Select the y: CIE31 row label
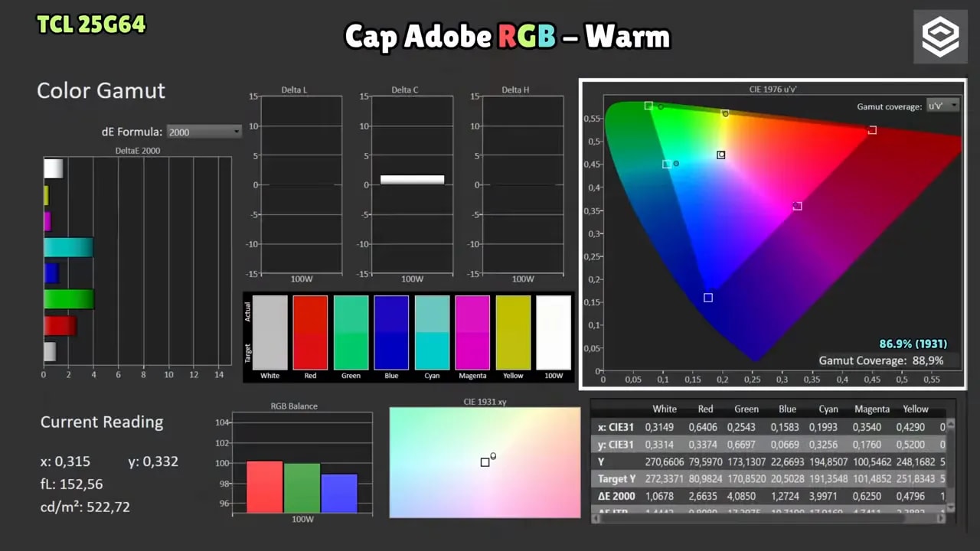Viewport: 980px width, 551px height. pyautogui.click(x=616, y=445)
